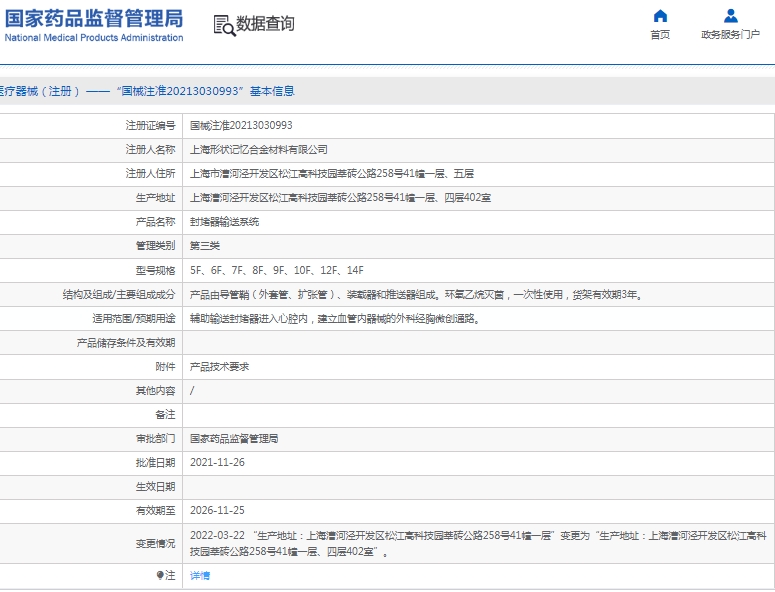Select registration number 国械注准20213030993 value cell
This screenshot has width=775, height=592.
click(241, 126)
